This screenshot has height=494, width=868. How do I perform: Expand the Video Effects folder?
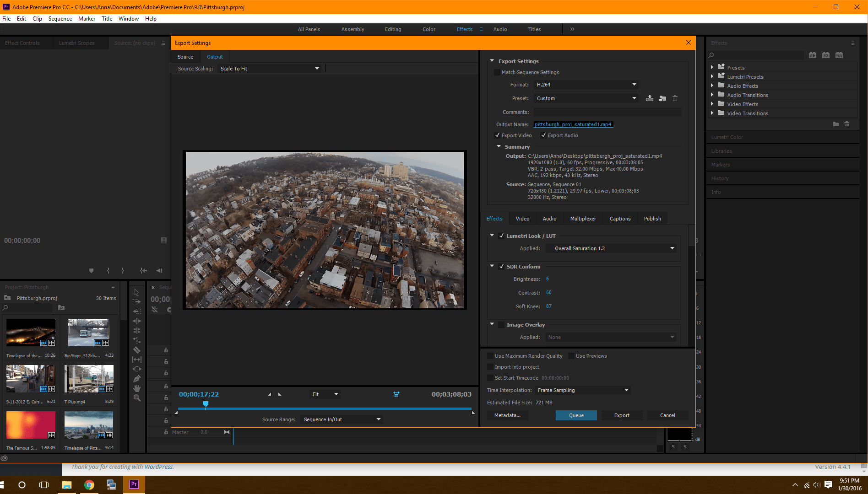[712, 104]
